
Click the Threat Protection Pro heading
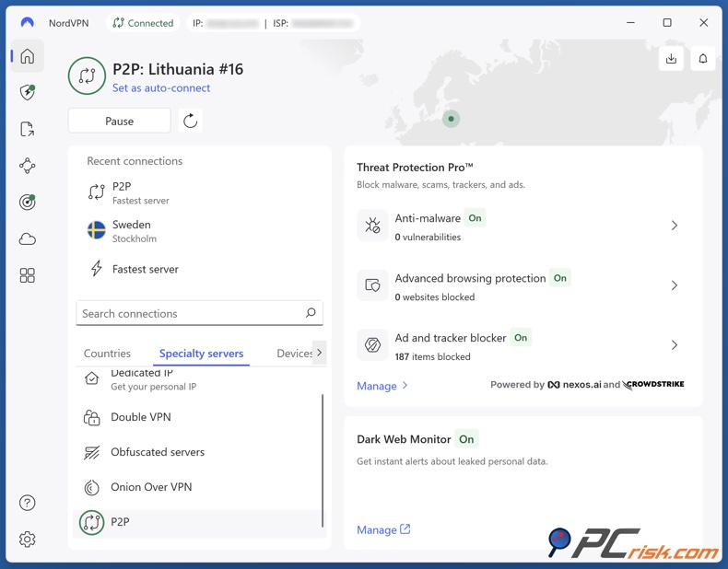point(415,168)
